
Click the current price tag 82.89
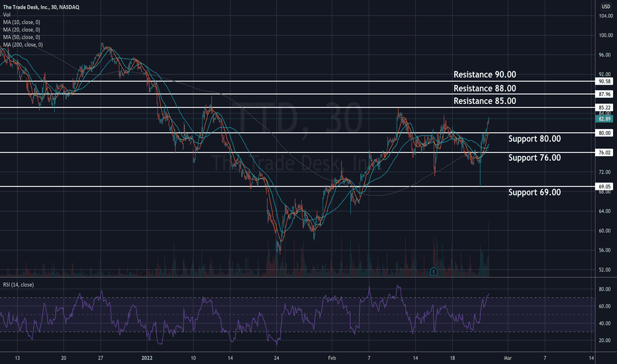(x=604, y=119)
